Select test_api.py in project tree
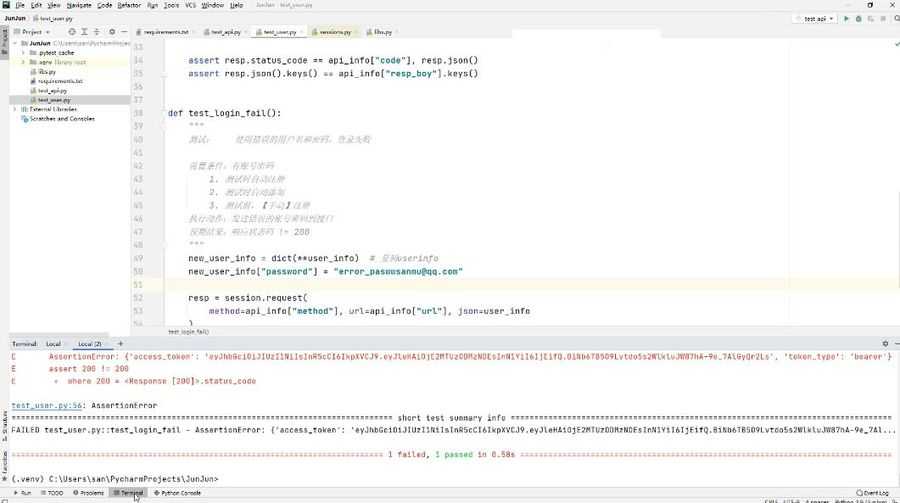 (x=52, y=91)
